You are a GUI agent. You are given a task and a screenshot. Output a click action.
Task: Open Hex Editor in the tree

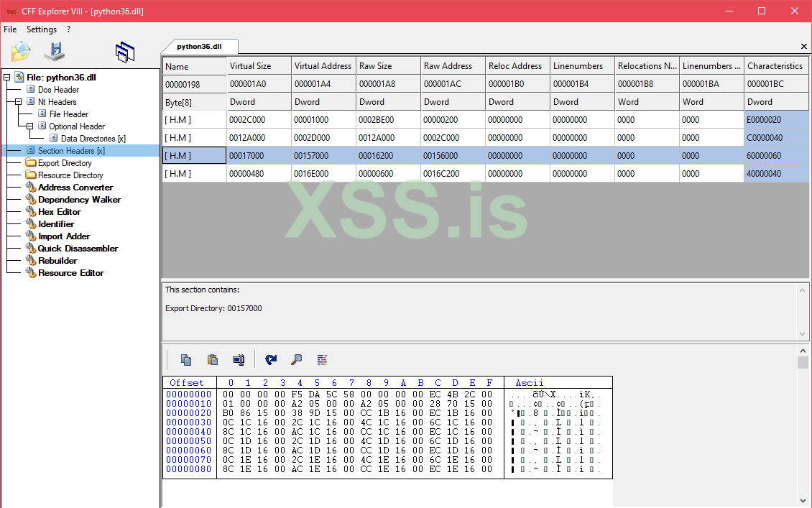click(59, 212)
